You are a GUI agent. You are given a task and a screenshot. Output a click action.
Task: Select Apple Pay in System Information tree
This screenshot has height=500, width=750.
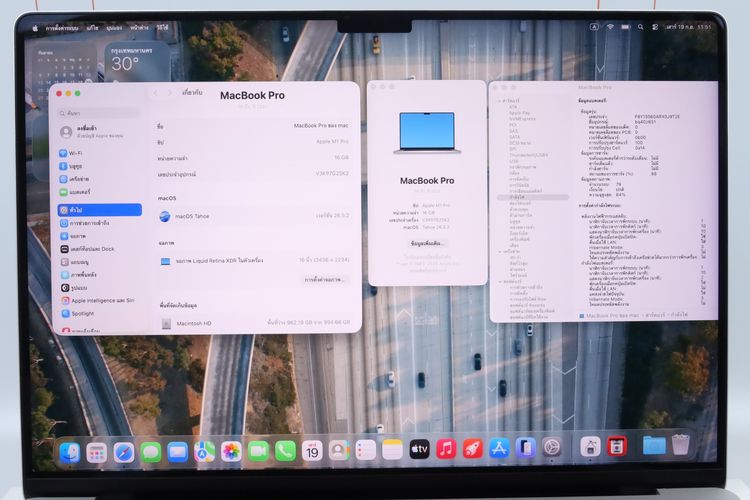(519, 113)
